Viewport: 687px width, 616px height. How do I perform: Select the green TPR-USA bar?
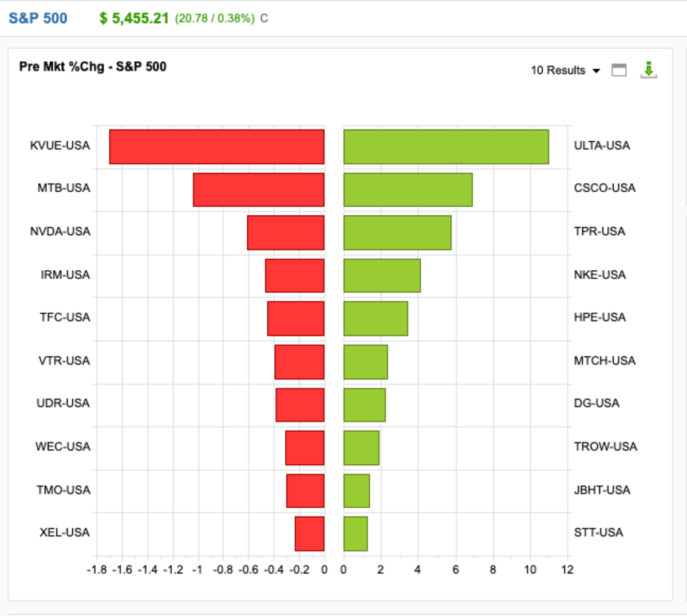click(x=397, y=232)
